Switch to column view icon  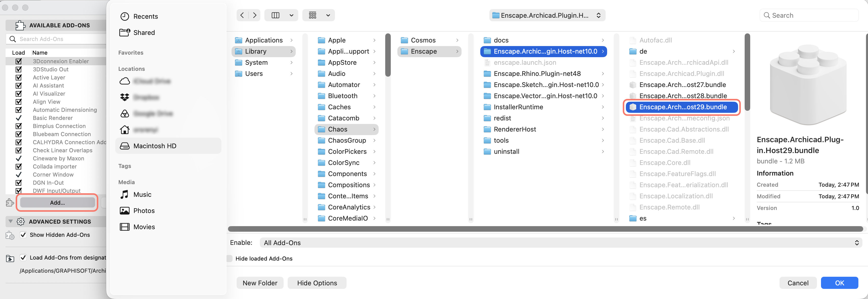click(276, 15)
